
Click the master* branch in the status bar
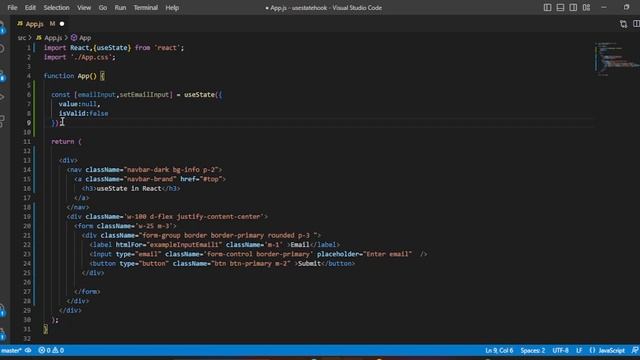click(11, 351)
